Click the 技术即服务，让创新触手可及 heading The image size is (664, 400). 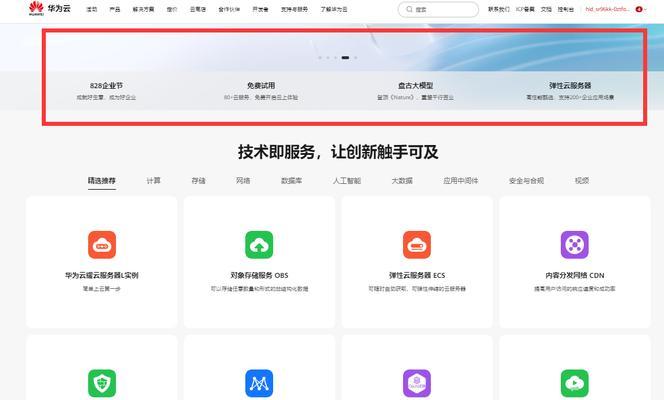[338, 152]
